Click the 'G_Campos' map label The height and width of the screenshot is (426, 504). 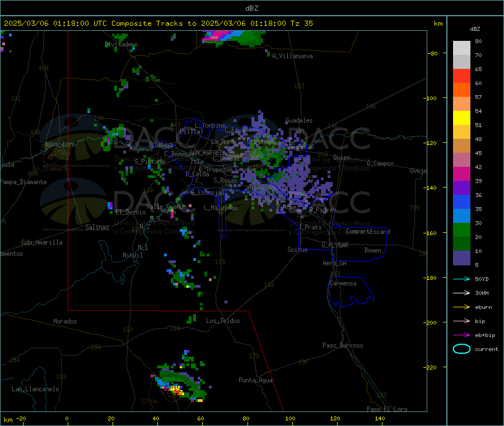381,163
